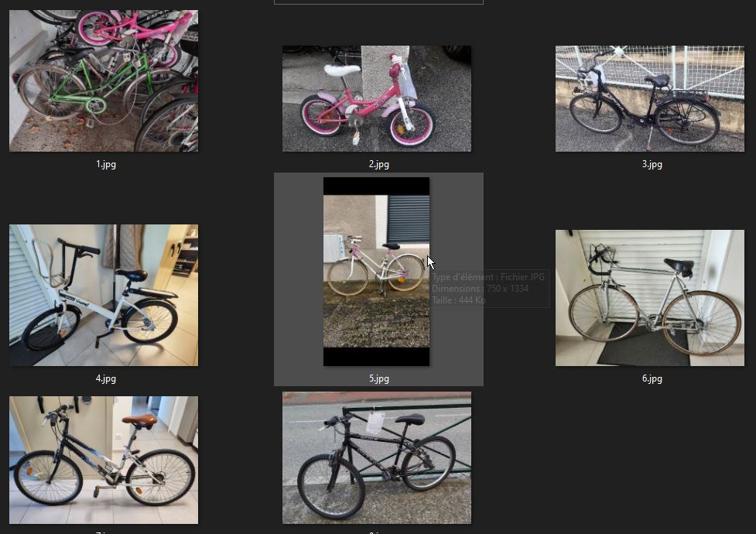This screenshot has height=534, width=756.
Task: Select the pink children's bike thumbnail
Action: pyautogui.click(x=377, y=99)
